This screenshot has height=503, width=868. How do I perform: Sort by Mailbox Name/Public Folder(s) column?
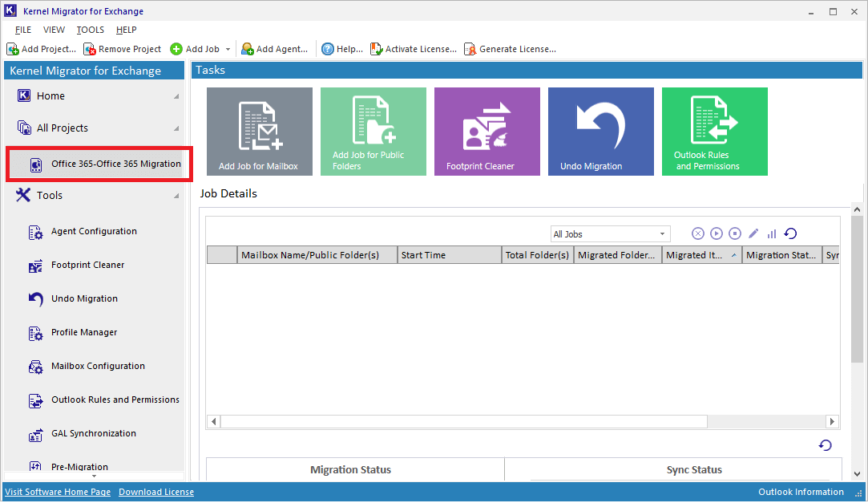tap(317, 255)
